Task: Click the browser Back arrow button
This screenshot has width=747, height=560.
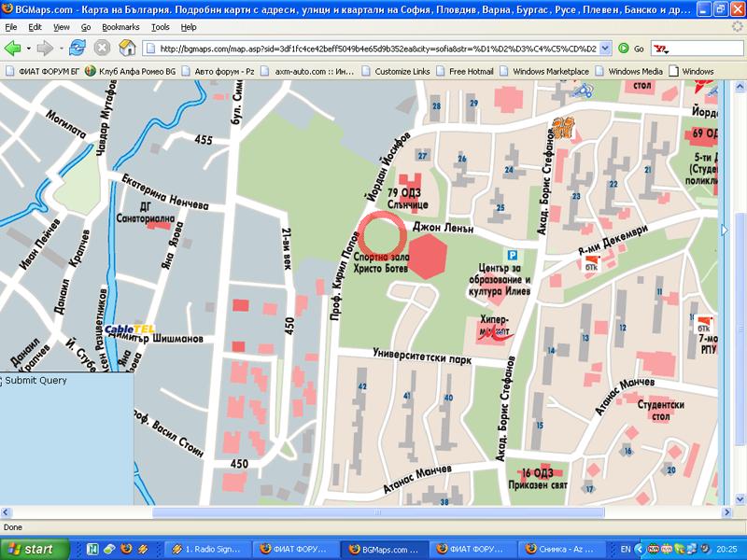Action: [13, 48]
